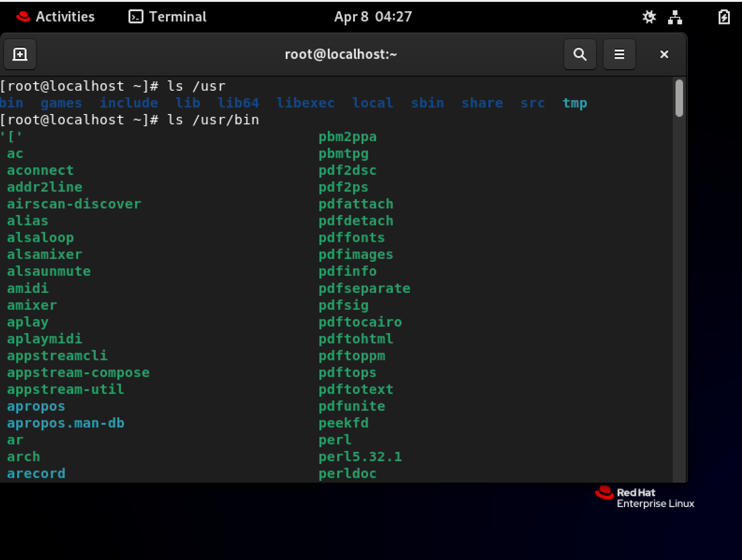Viewport: 742px width, 560px height.
Task: Click the network status icon
Action: pos(675,17)
